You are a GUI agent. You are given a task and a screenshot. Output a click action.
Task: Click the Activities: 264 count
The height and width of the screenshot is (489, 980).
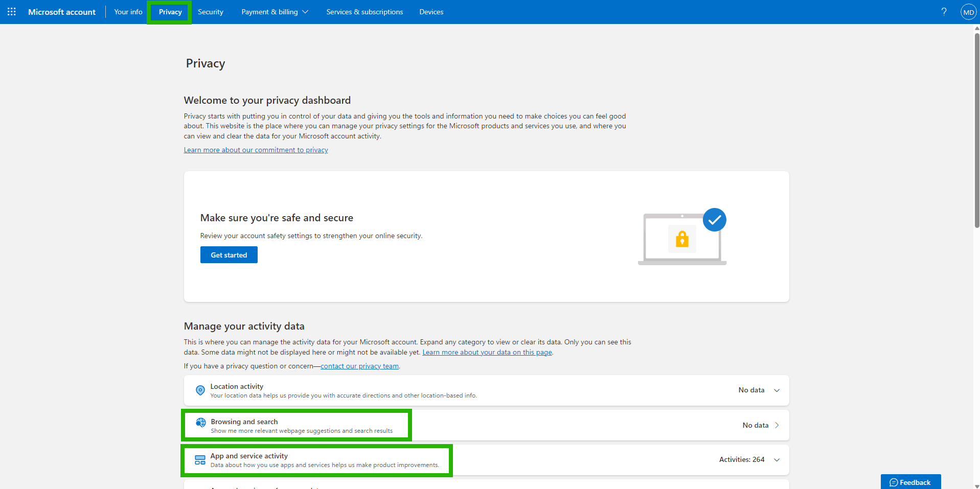tap(742, 459)
